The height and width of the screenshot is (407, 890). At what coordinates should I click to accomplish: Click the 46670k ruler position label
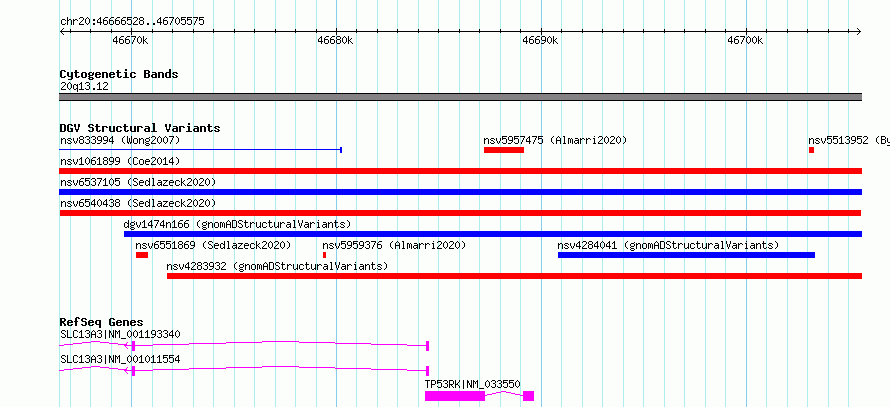point(131,41)
